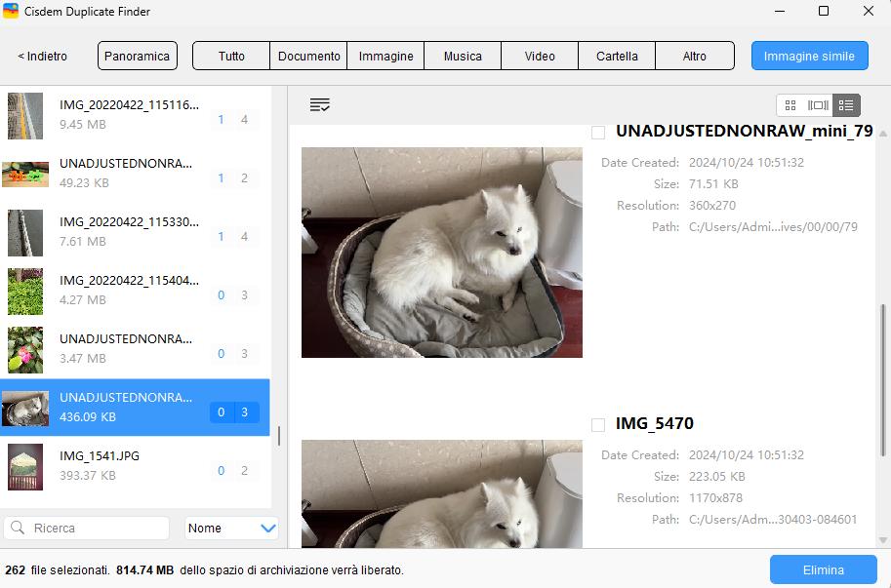Image resolution: width=891 pixels, height=588 pixels.
Task: Switch to detailed list view
Action: click(846, 105)
